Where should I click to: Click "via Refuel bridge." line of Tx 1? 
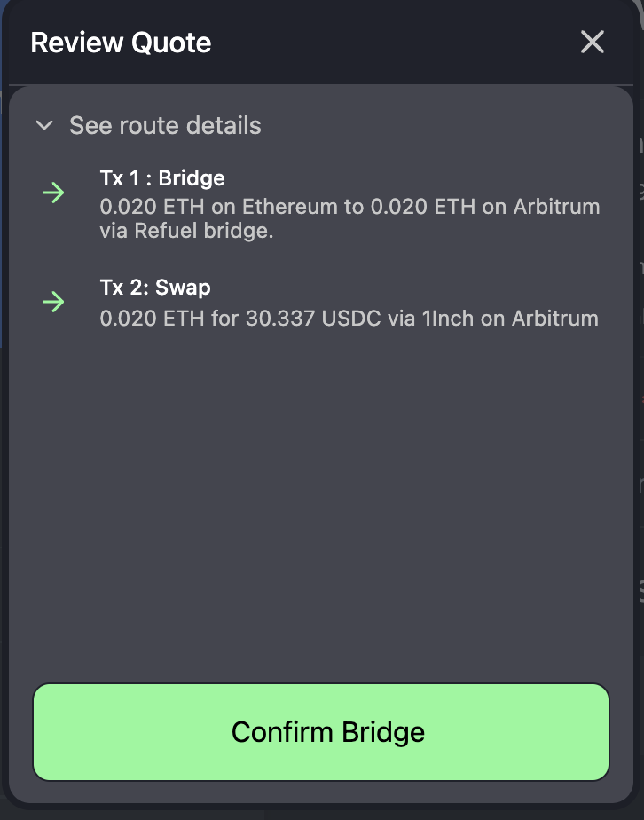point(186,231)
